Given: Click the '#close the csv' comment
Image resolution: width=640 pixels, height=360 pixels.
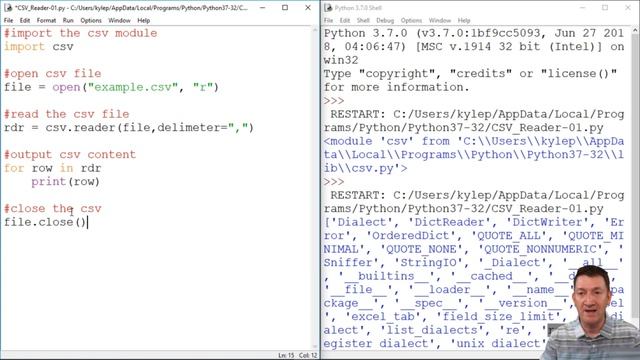Looking at the screenshot, I should [x=53, y=209].
